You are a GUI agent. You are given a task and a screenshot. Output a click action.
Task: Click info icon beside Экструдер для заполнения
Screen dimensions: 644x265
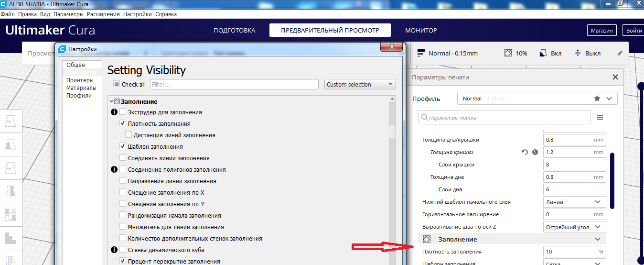(114, 112)
